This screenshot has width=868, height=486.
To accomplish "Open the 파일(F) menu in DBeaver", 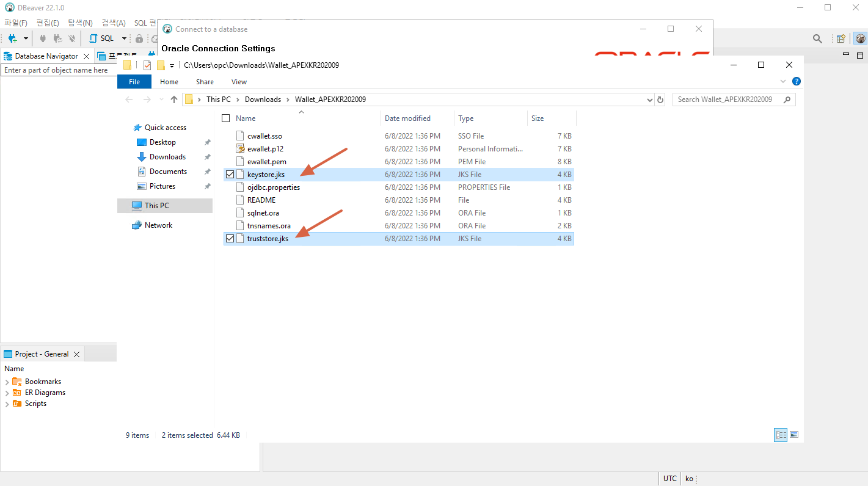I will (16, 23).
